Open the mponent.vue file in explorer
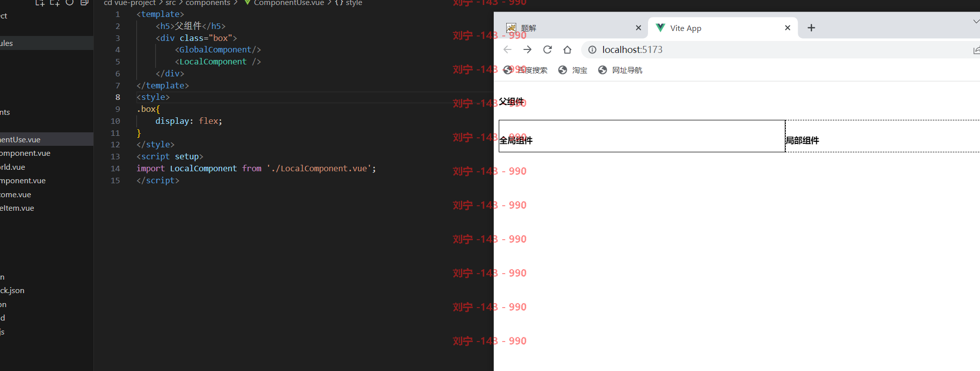Viewport: 980px width, 371px height. (46, 181)
